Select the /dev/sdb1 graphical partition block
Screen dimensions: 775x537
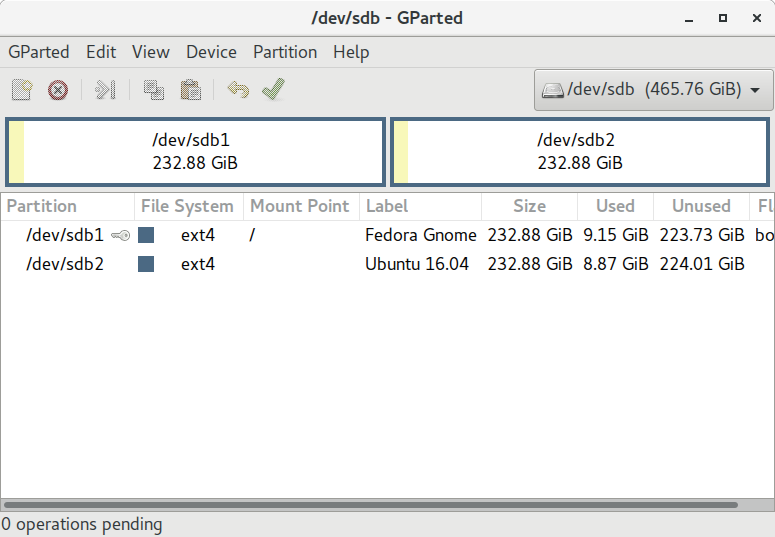[195, 152]
